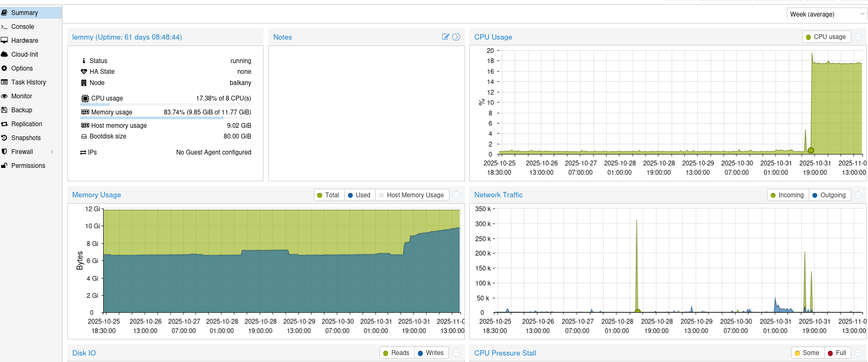Click the edit notes pencil icon
This screenshot has height=362, width=868.
click(x=445, y=37)
